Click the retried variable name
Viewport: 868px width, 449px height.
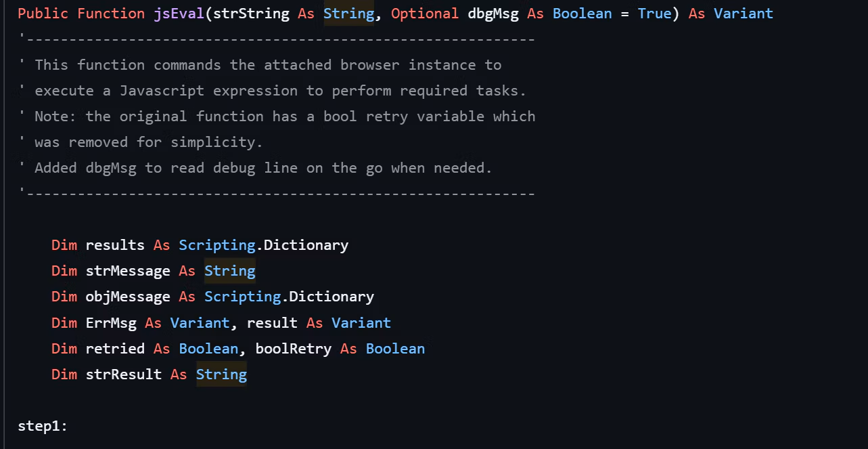tap(115, 349)
